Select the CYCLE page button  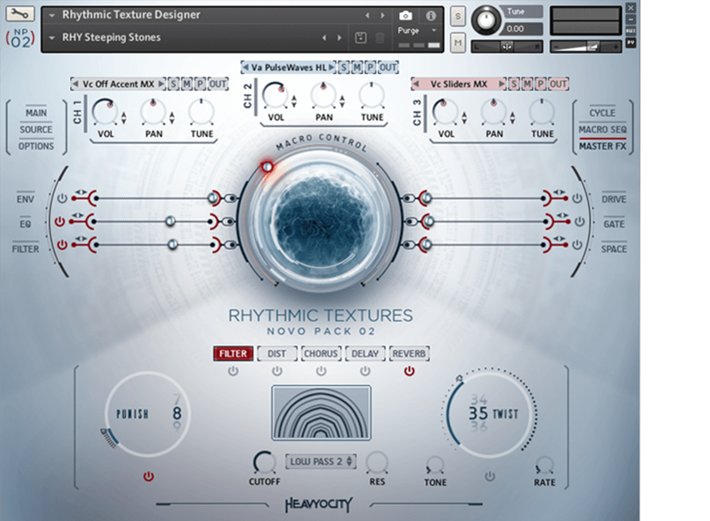(602, 113)
